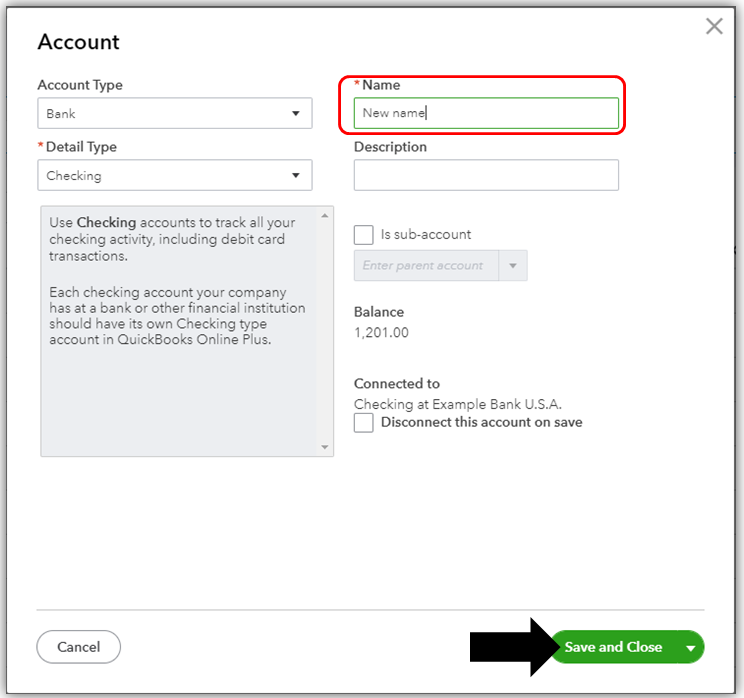Image resolution: width=744 pixels, height=698 pixels.
Task: Click the Enter parent account field
Action: click(425, 266)
